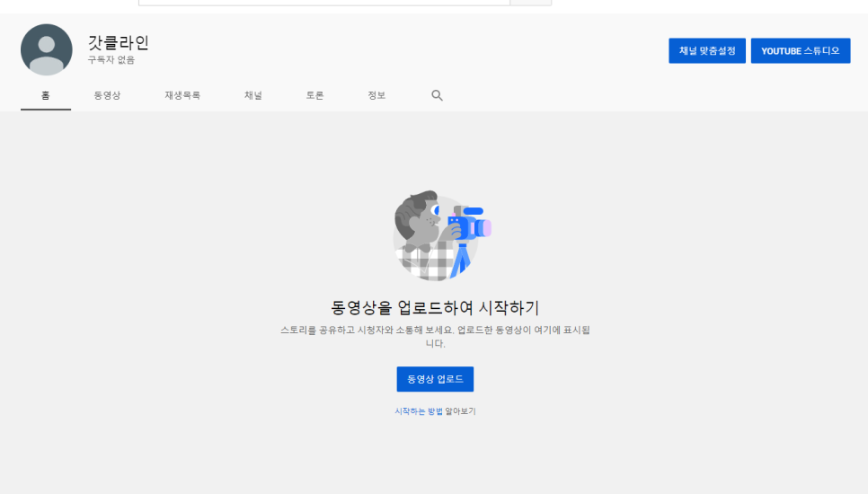
Task: Follow the 시작하는 방법 link
Action: pos(419,411)
